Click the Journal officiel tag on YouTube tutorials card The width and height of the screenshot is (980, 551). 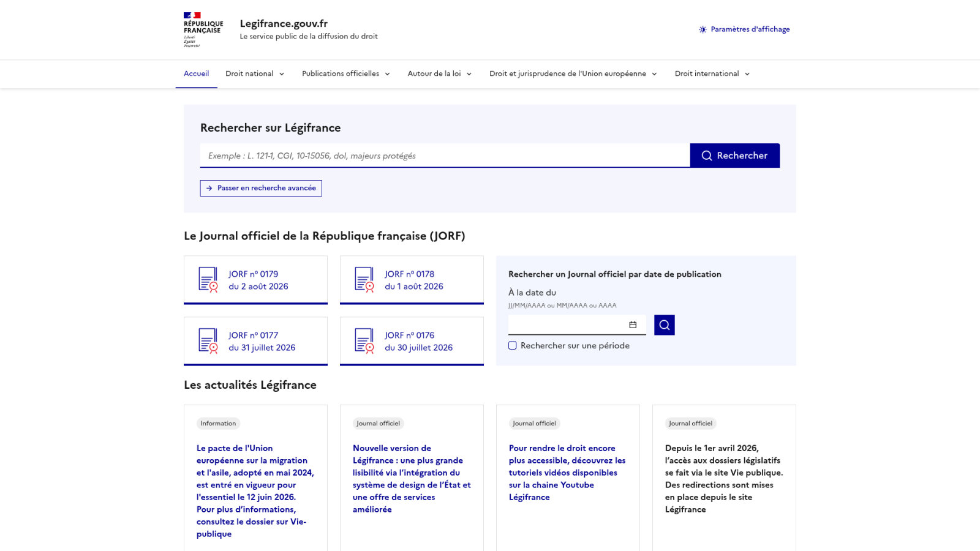pos(534,424)
